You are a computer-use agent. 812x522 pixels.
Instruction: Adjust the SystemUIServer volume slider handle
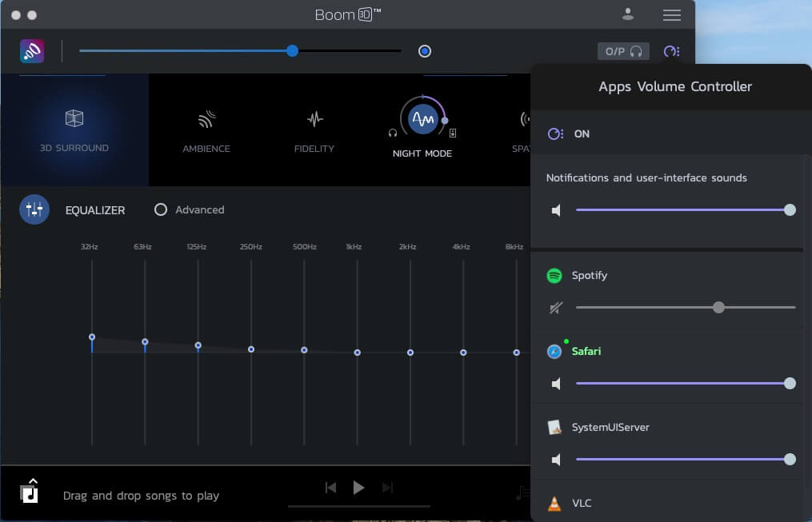pos(790,459)
